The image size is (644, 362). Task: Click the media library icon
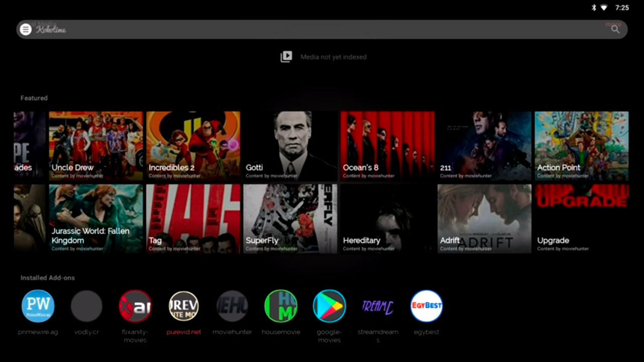(x=286, y=57)
